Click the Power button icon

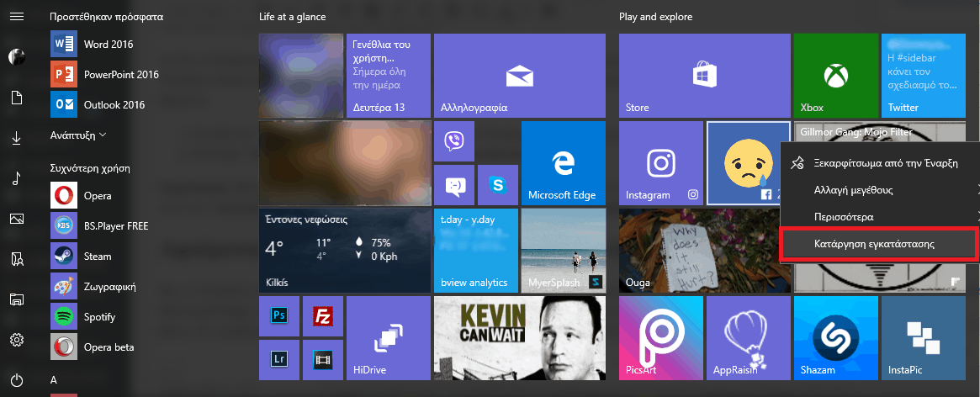[17, 379]
